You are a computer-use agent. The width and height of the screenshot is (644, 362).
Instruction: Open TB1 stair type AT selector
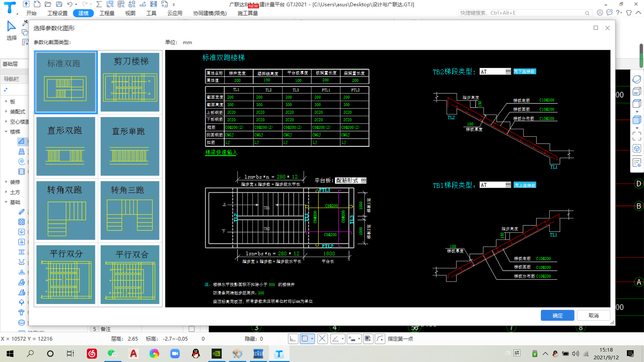pos(508,185)
